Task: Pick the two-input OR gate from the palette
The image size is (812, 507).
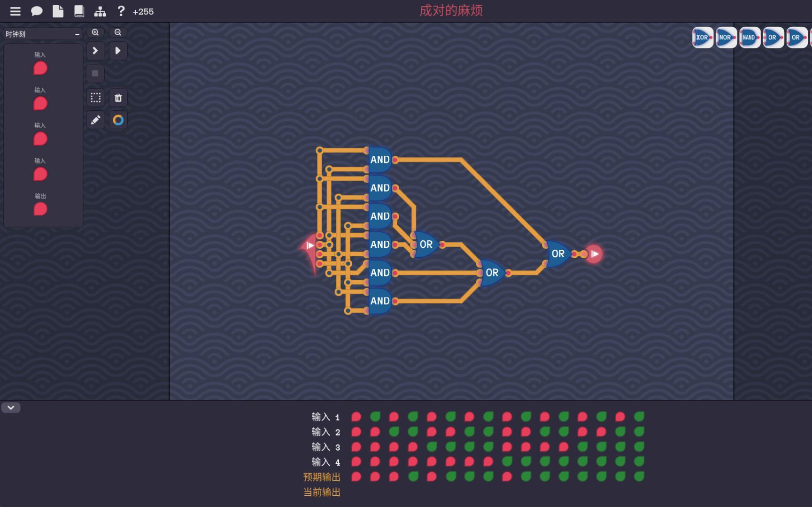Action: coord(797,38)
